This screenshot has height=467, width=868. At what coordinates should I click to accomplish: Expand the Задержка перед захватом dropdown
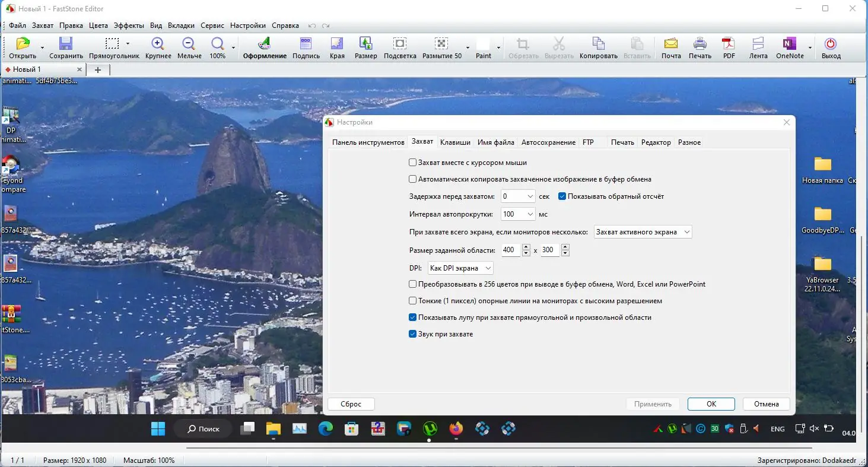[x=529, y=196]
